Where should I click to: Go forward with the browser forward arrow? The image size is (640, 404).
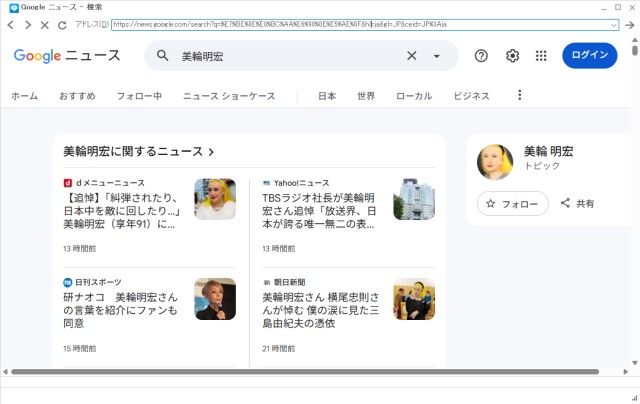point(28,25)
